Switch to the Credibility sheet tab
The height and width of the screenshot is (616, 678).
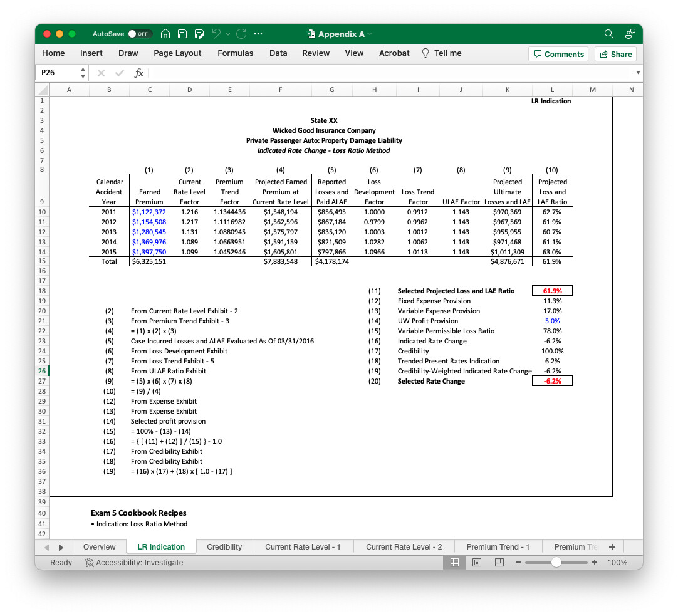click(224, 547)
